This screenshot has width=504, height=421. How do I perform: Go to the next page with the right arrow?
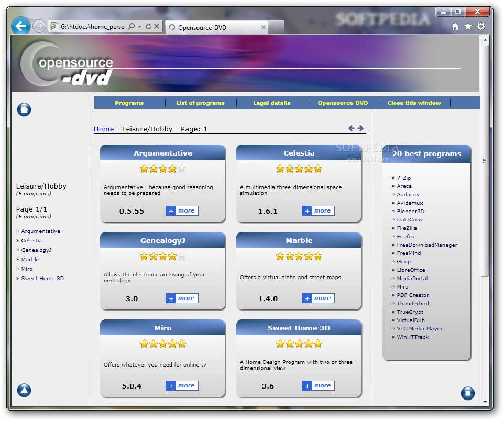point(360,128)
